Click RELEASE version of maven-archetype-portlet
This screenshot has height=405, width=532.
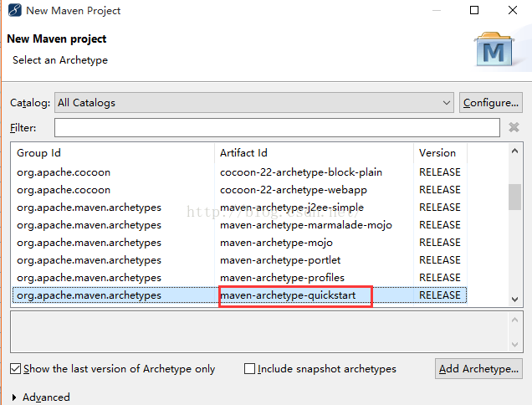pyautogui.click(x=440, y=260)
